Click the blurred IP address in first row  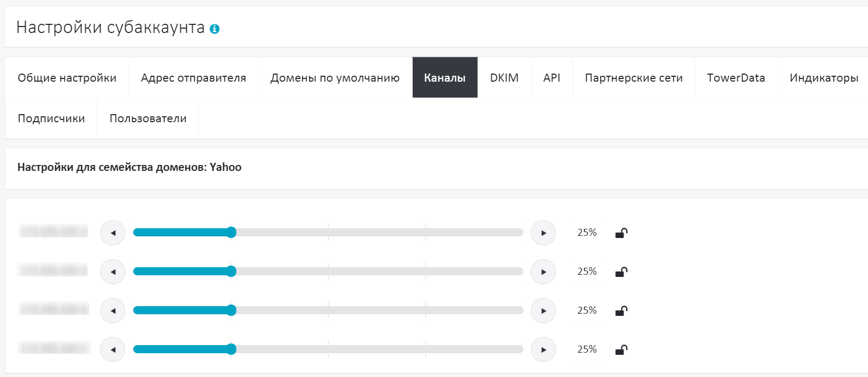coord(54,232)
